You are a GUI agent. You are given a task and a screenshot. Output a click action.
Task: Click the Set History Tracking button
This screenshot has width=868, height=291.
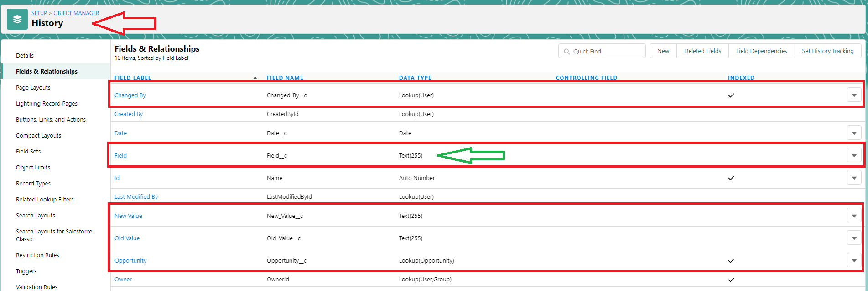(827, 51)
